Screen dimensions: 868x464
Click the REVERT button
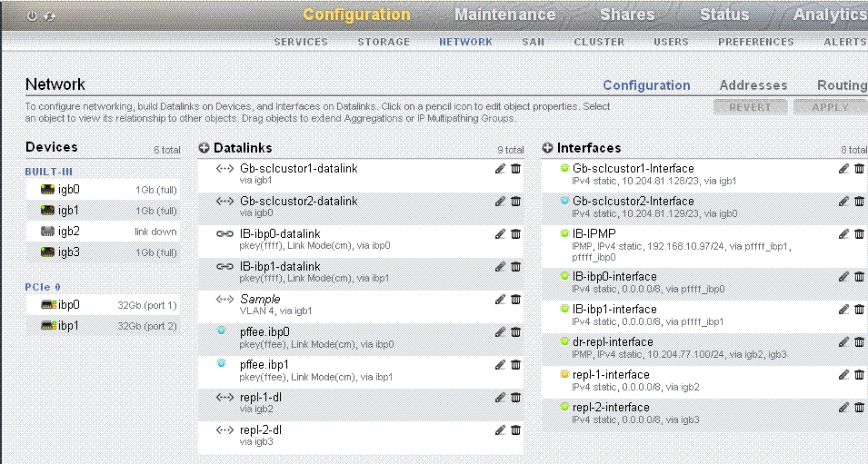750,107
